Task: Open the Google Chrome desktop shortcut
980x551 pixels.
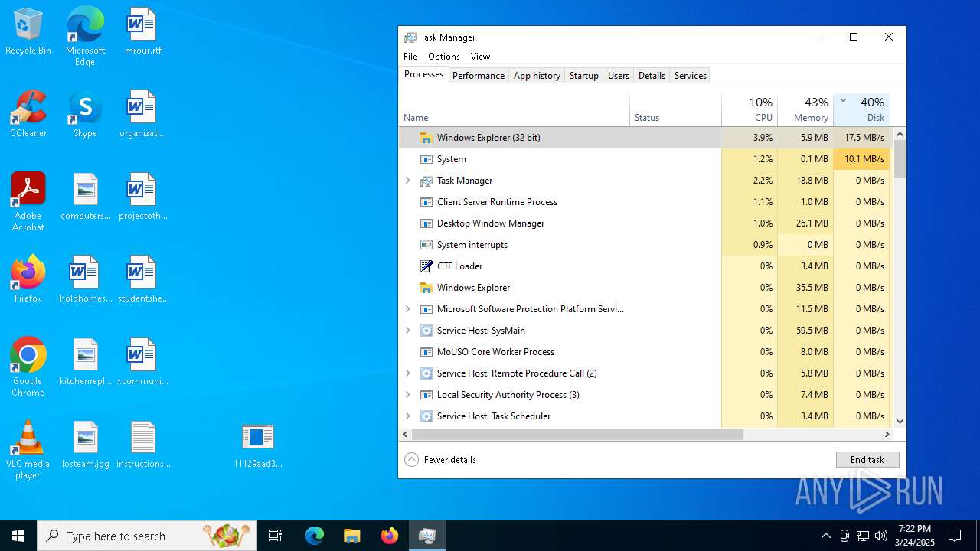Action: 28,367
